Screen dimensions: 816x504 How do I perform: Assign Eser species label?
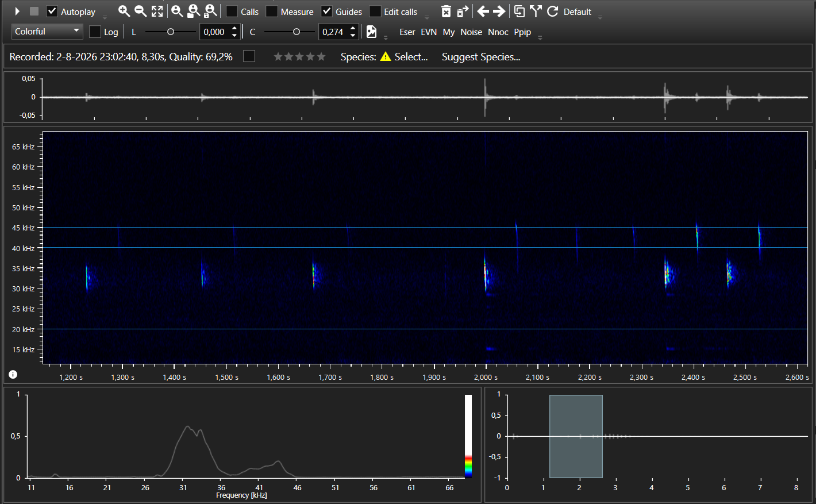pos(407,32)
